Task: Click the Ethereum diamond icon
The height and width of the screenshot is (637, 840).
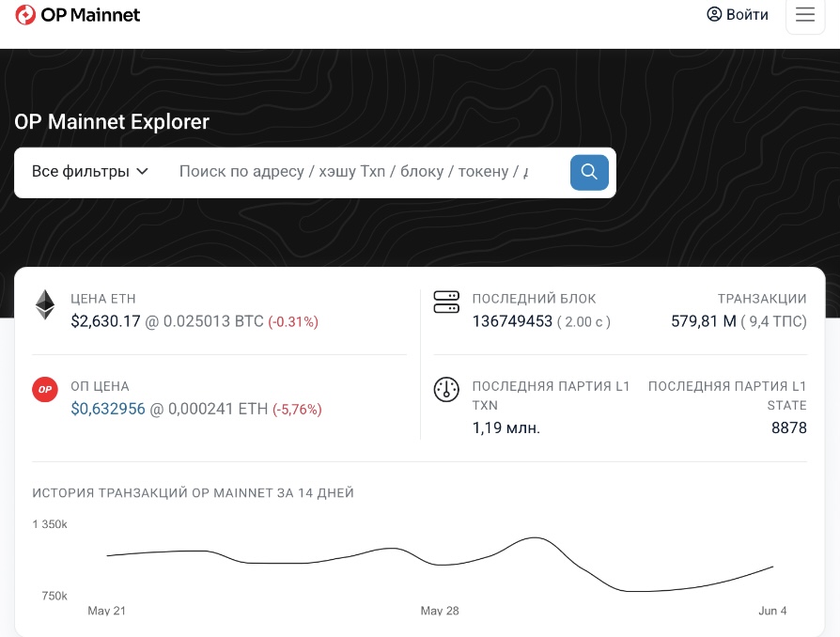Action: point(45,304)
